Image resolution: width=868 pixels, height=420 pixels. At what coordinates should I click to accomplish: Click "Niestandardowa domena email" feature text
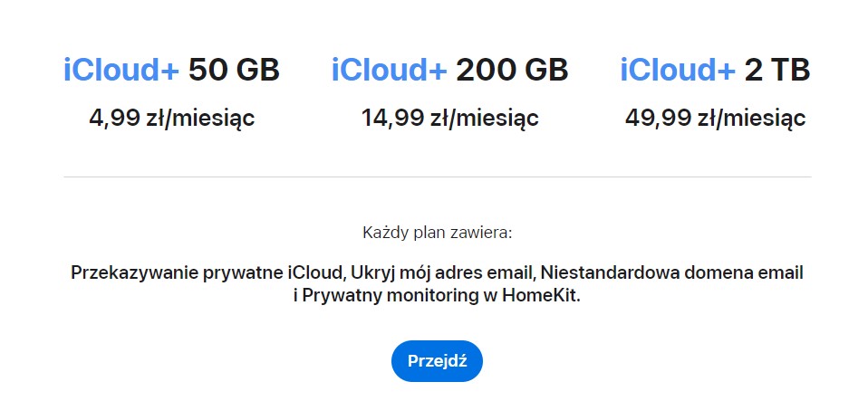[672, 272]
